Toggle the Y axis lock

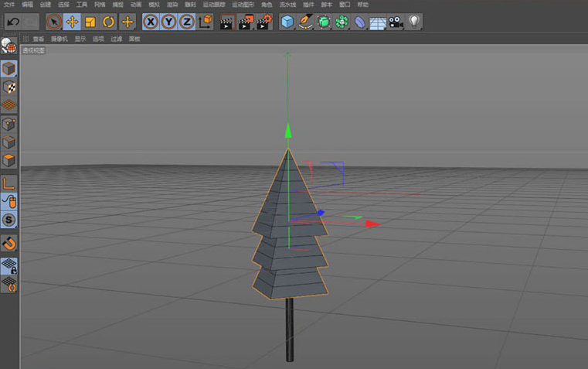pos(168,22)
